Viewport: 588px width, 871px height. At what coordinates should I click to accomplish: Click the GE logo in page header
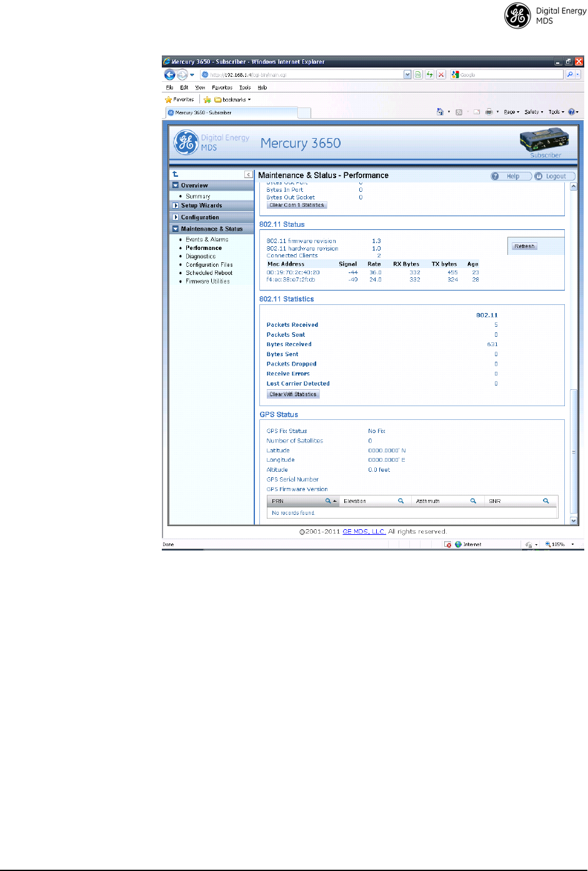point(186,142)
